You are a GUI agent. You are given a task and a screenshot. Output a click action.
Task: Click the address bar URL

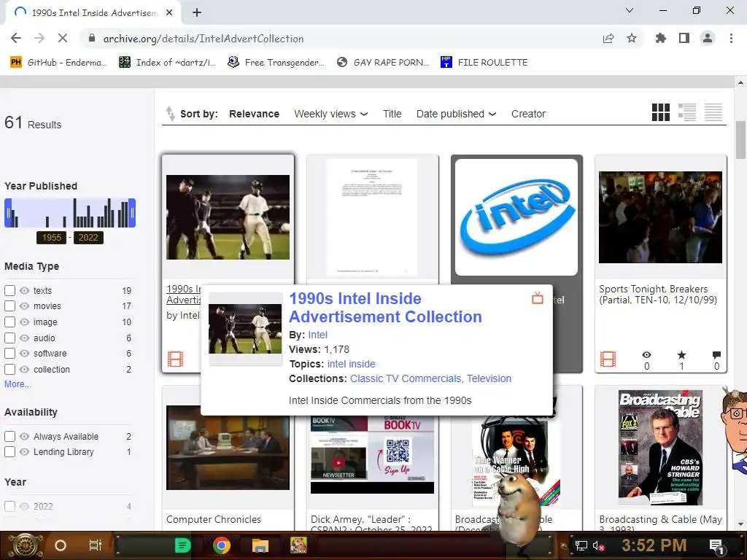pos(204,39)
